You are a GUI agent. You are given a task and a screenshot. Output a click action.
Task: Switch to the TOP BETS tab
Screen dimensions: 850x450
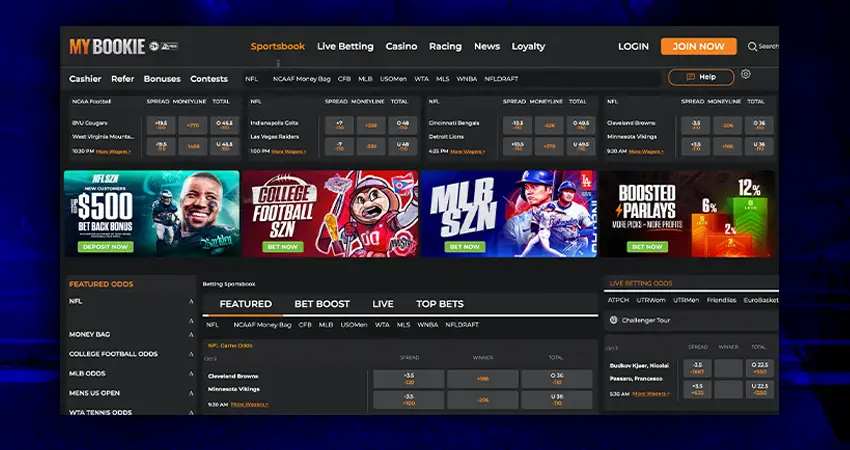point(440,304)
